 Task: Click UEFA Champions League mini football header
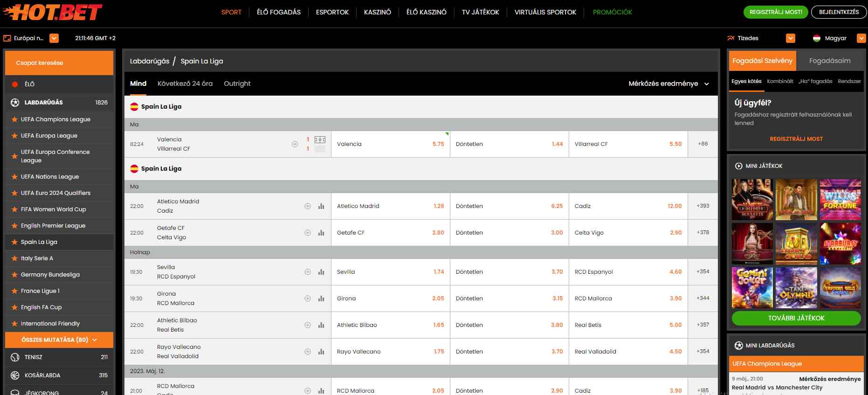796,364
